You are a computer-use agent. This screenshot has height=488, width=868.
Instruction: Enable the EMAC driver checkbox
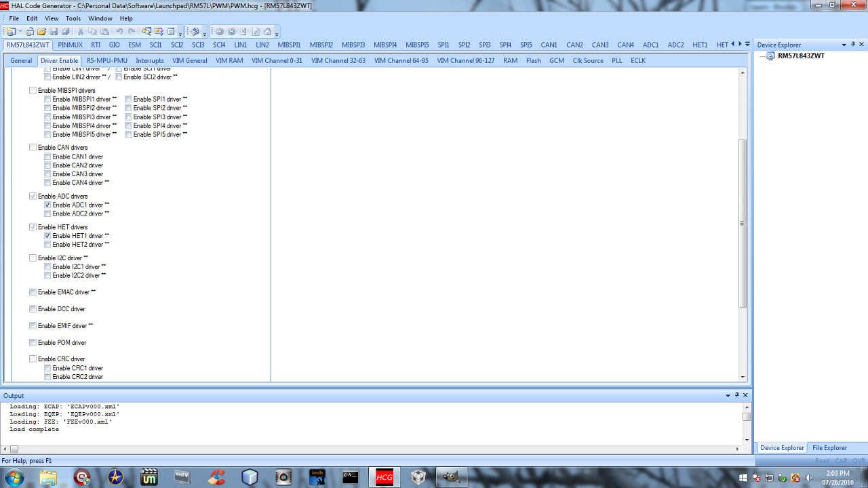pos(33,292)
